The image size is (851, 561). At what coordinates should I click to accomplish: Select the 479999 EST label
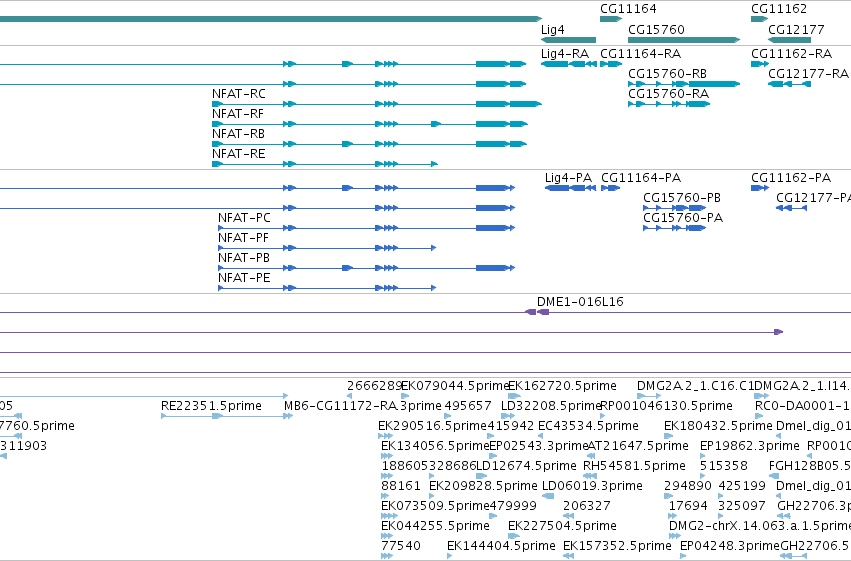coord(513,506)
